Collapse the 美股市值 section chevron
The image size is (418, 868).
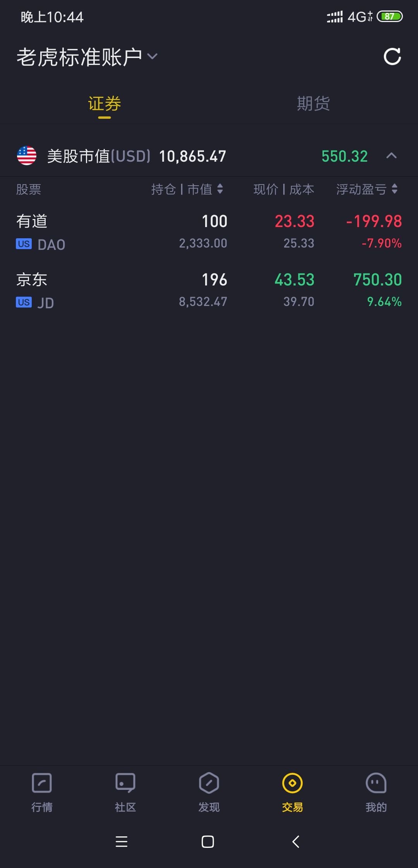click(x=392, y=156)
